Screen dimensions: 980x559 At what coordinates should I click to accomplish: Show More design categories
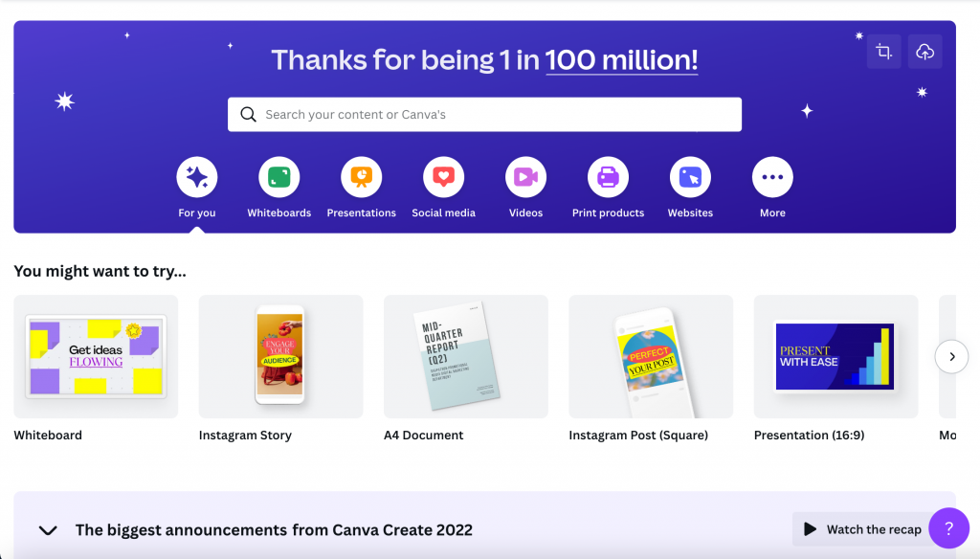coord(772,177)
